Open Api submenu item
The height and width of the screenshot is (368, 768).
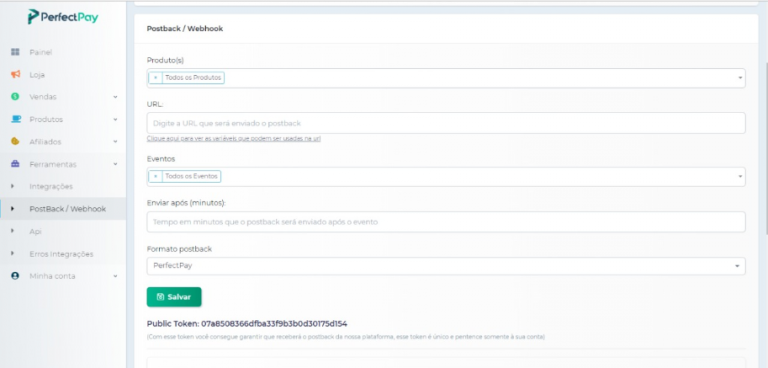35,231
